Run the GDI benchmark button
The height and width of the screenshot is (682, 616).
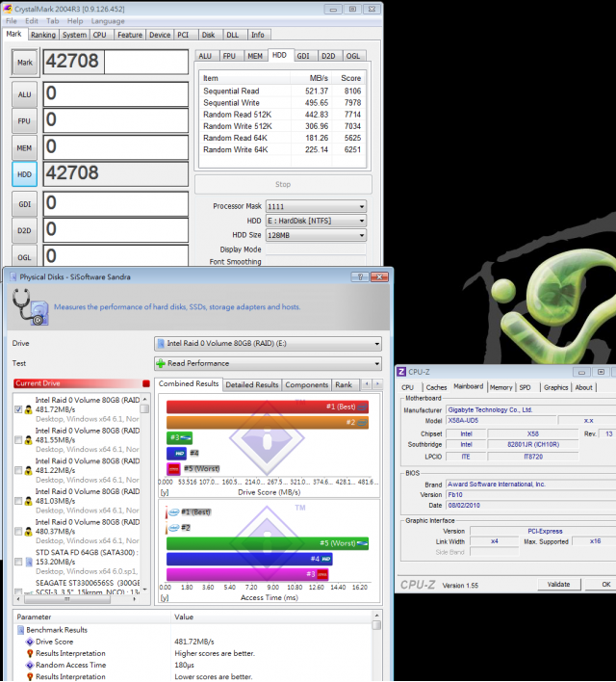(x=24, y=204)
